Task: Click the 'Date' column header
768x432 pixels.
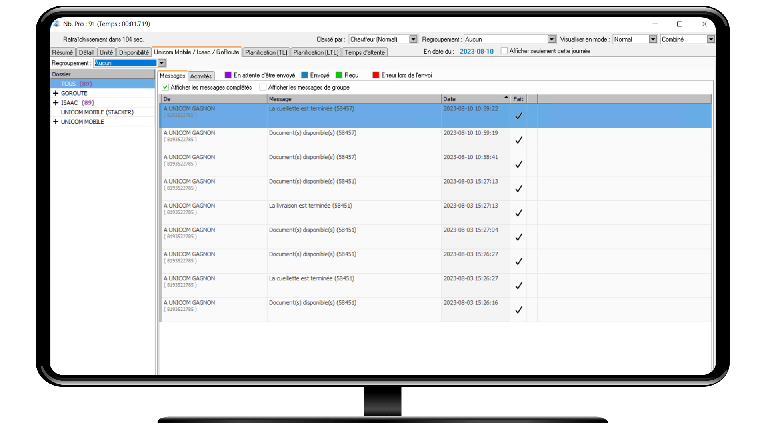Action: (x=475, y=99)
